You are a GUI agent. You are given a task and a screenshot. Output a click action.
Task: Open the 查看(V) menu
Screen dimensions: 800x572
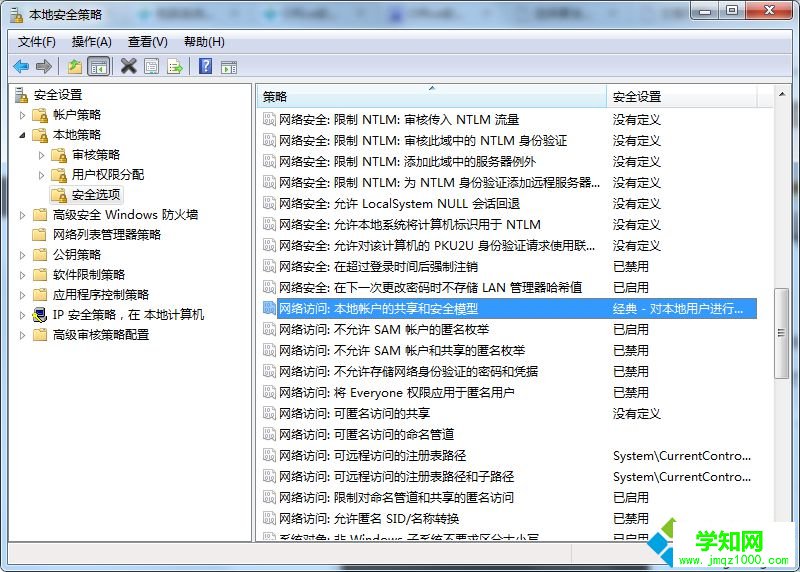(147, 42)
